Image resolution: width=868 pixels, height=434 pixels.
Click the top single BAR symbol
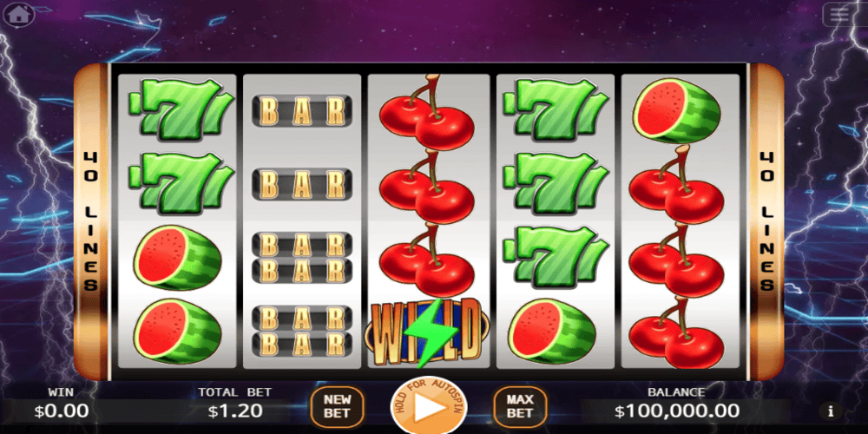pos(302,111)
